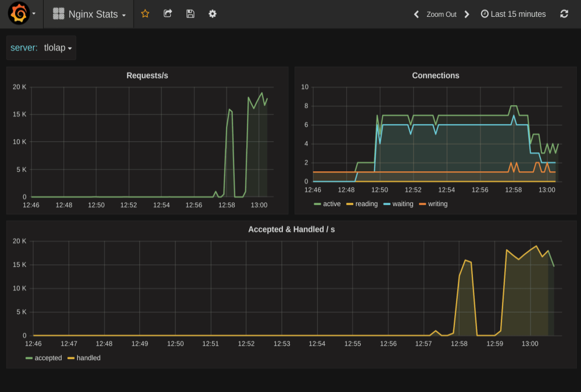Shift time range forward with right chevron
Viewport: 581px width, 392px height.
pyautogui.click(x=467, y=13)
